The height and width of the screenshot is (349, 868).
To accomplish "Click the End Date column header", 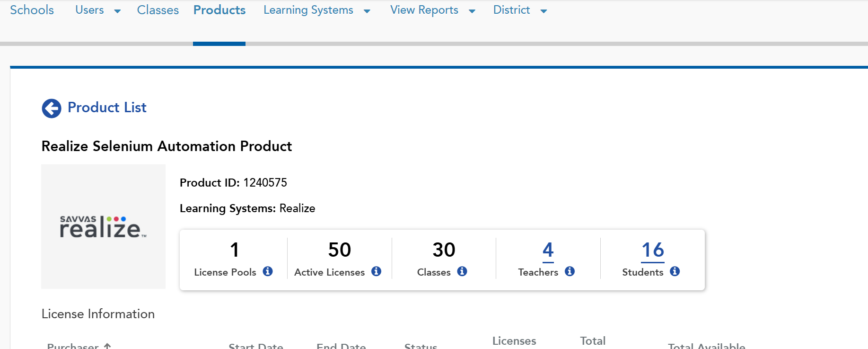I will [x=341, y=346].
